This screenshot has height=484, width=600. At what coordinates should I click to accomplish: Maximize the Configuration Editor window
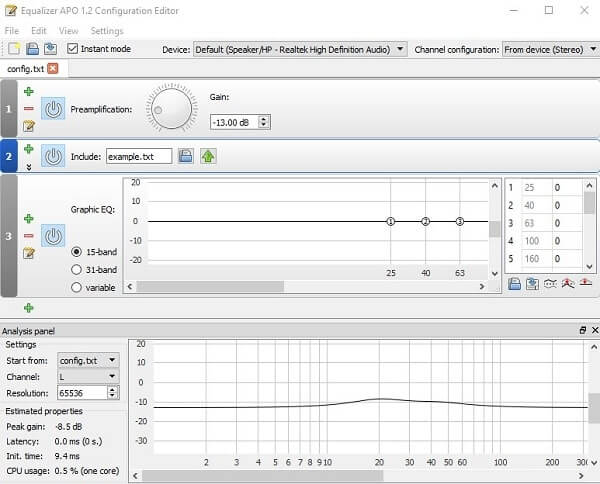click(x=549, y=10)
